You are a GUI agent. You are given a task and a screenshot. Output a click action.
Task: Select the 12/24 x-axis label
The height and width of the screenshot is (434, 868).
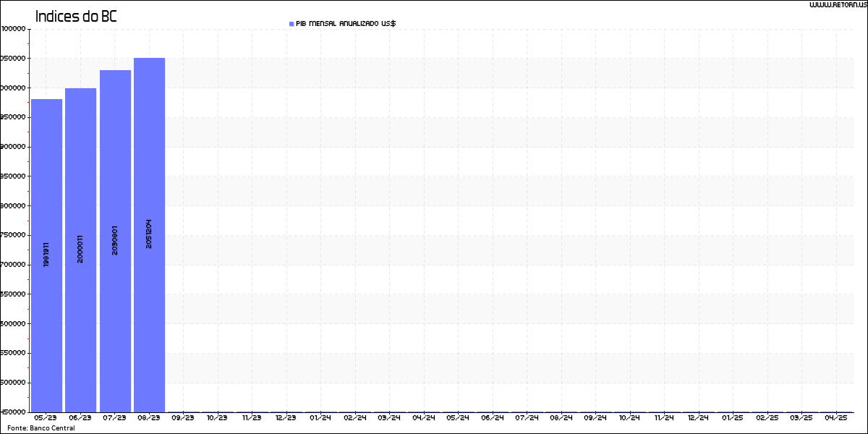pyautogui.click(x=698, y=417)
